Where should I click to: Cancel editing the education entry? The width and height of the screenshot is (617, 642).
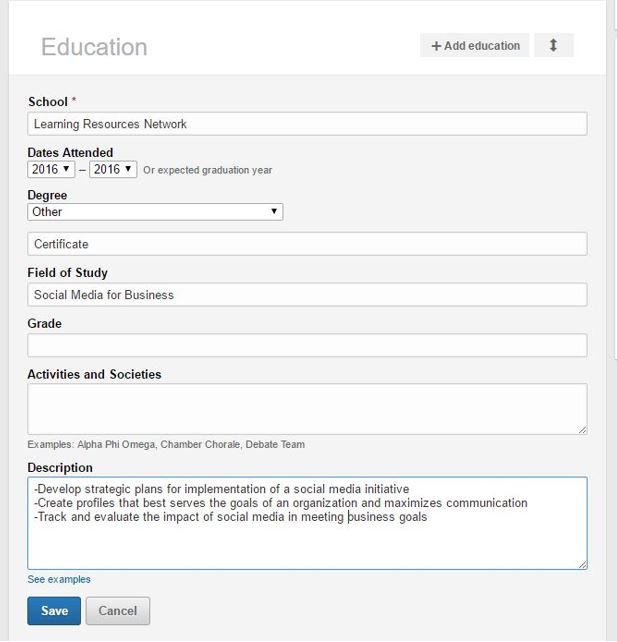[x=118, y=611]
